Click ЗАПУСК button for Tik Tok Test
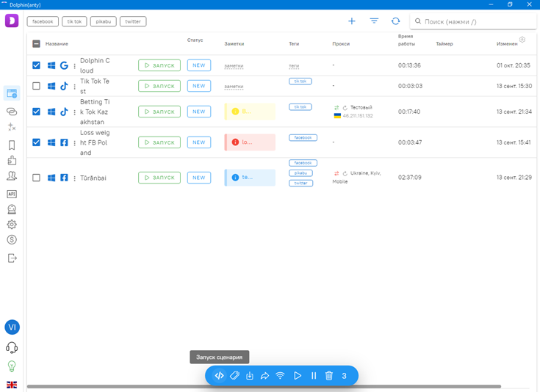 tap(159, 86)
